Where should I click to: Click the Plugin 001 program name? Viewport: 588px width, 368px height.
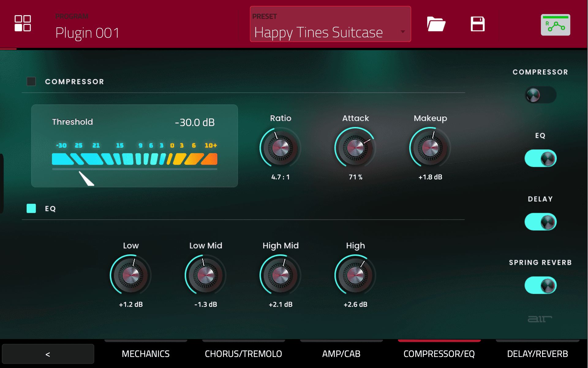point(87,33)
